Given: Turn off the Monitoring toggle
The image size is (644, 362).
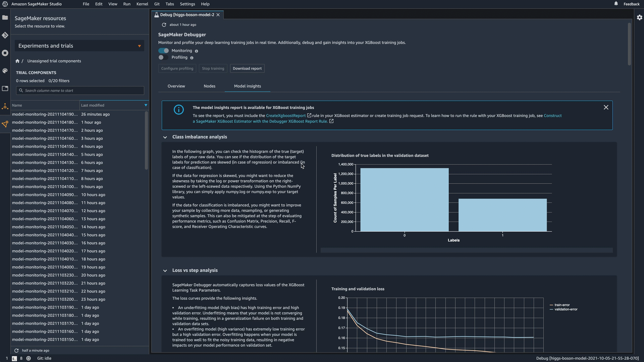Looking at the screenshot, I should (x=164, y=51).
